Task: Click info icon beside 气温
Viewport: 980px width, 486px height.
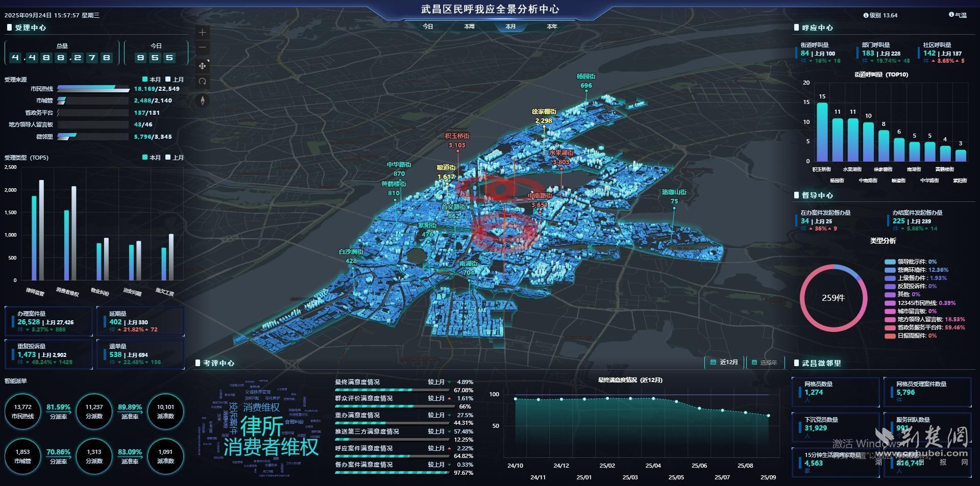Action: pos(951,15)
